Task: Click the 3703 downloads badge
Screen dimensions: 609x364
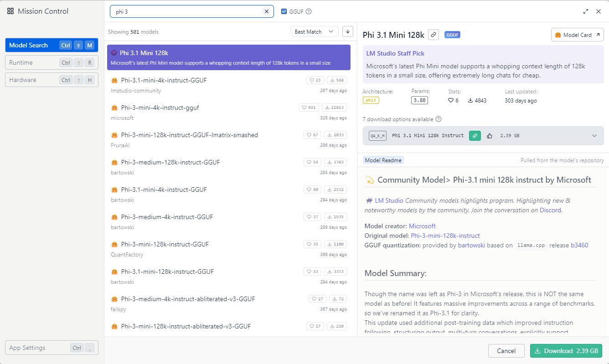Action: coord(335,162)
